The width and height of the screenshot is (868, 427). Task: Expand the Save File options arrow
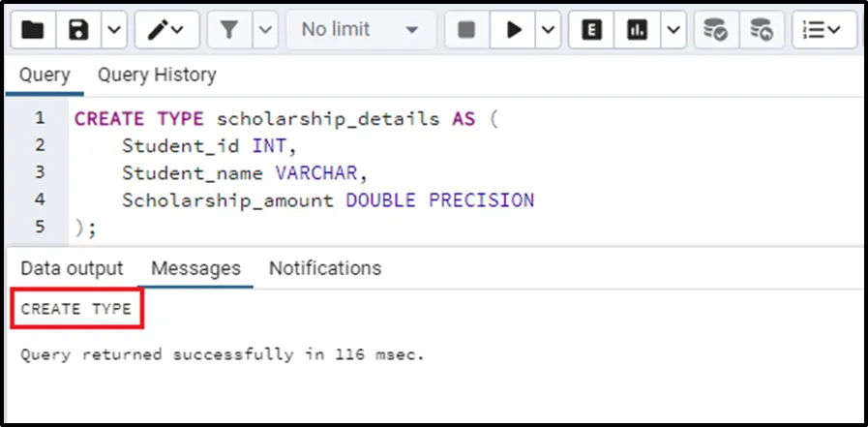point(113,30)
